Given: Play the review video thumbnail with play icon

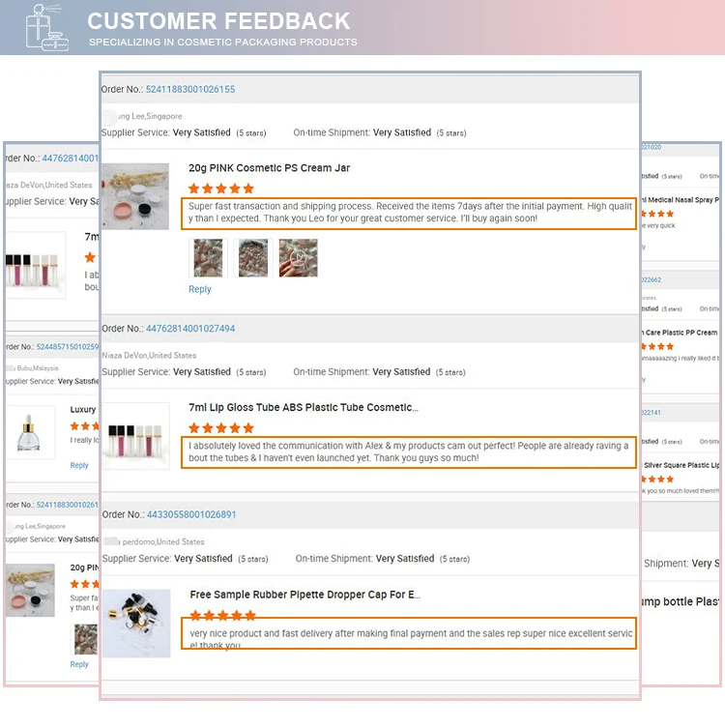Looking at the screenshot, I should click(x=298, y=258).
